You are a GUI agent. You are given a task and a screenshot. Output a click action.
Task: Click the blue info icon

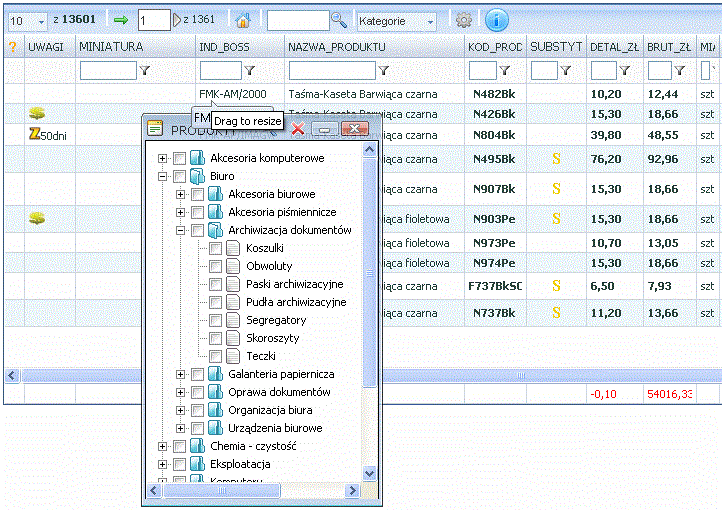497,20
